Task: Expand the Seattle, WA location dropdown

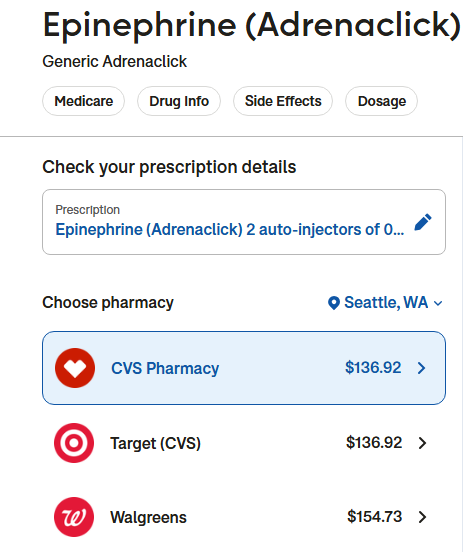Action: [x=385, y=303]
